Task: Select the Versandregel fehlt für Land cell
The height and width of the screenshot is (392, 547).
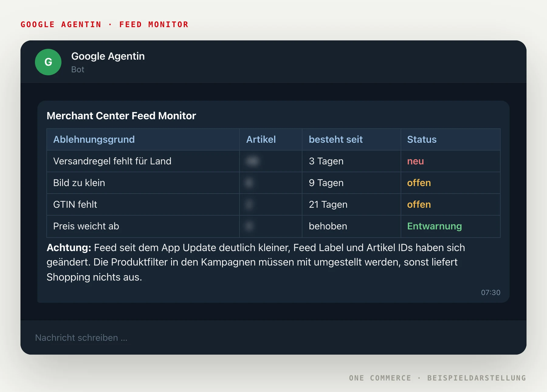Action: point(143,161)
